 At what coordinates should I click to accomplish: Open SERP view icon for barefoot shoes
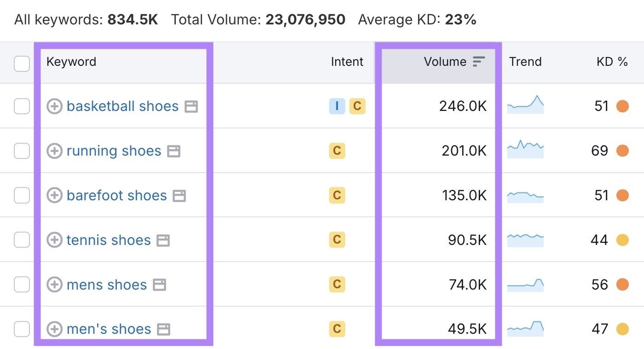[x=179, y=196]
